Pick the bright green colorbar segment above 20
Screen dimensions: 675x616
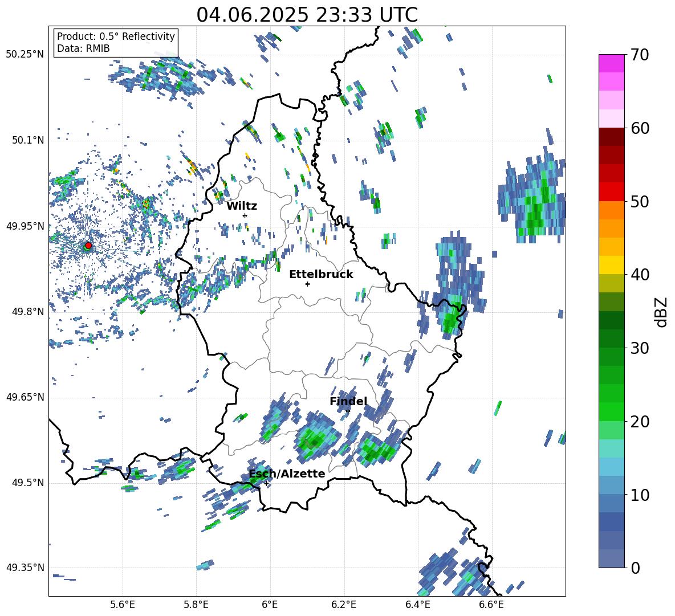click(x=611, y=411)
